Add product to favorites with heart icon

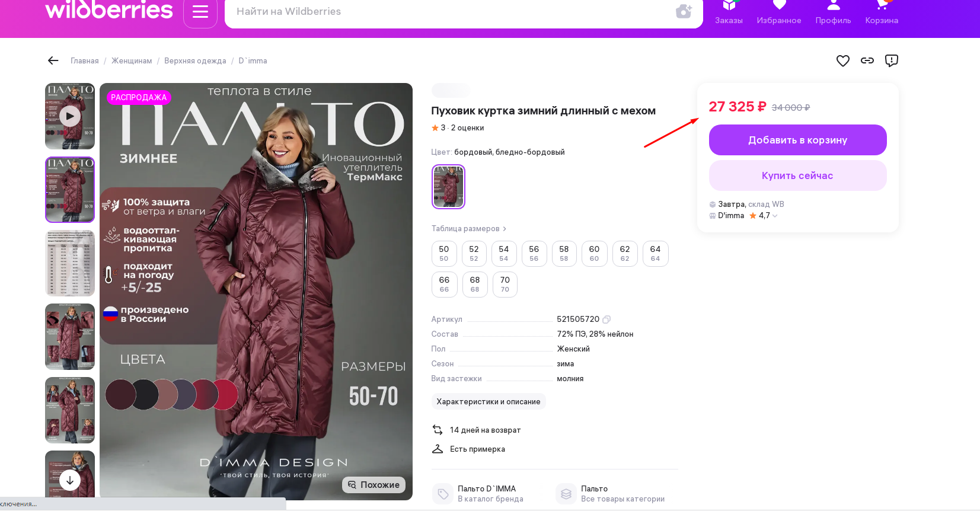pos(842,60)
